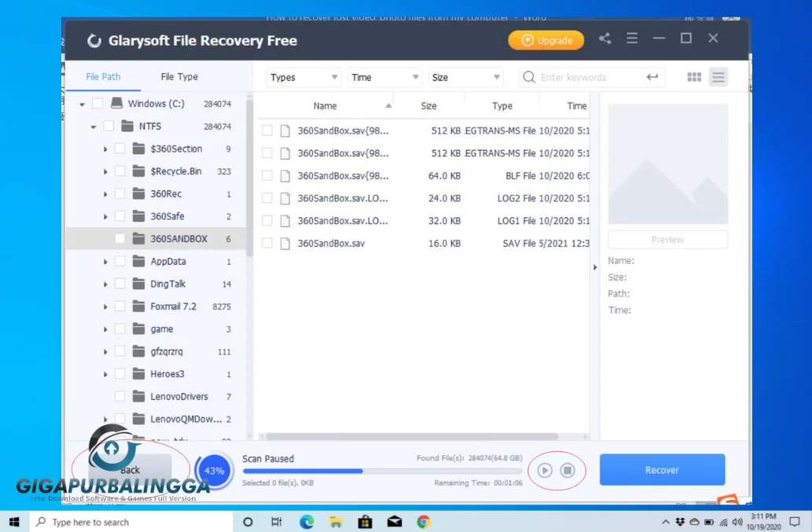
Task: Switch to grid view of scan results
Action: tap(694, 77)
